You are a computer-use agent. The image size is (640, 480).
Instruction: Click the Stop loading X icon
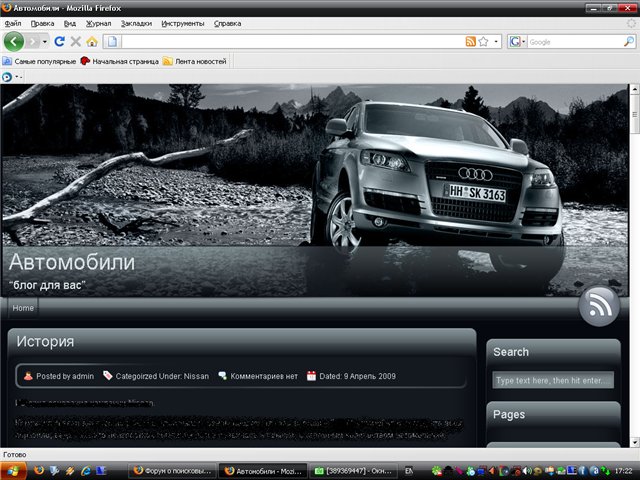[75, 41]
